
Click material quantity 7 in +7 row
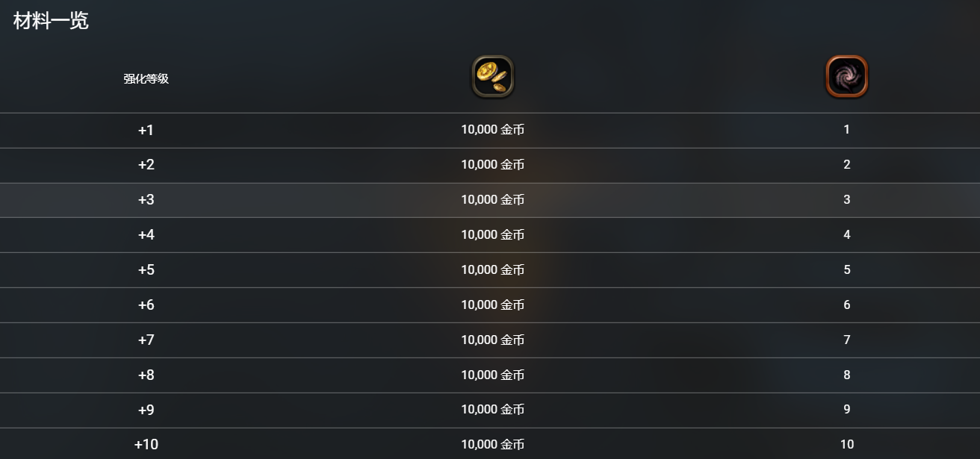[846, 340]
